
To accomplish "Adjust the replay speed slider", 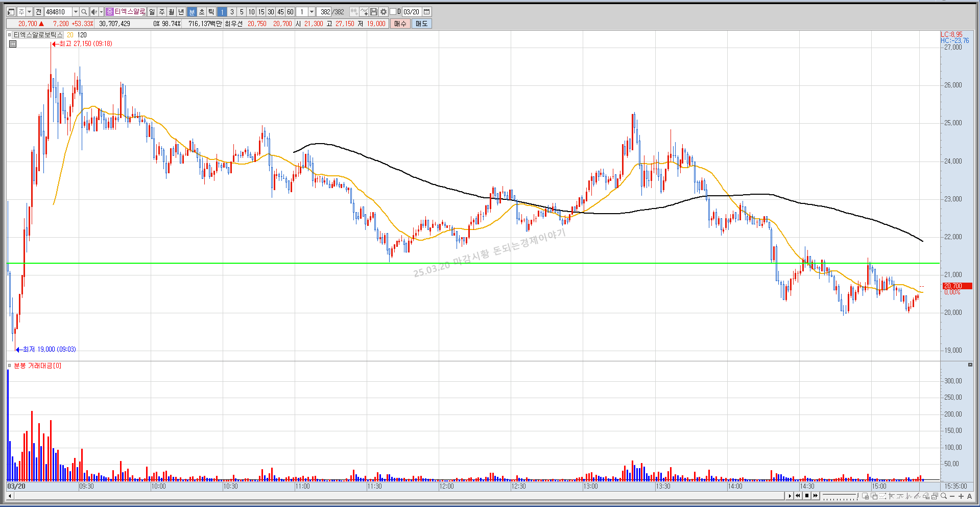I will (x=840, y=496).
